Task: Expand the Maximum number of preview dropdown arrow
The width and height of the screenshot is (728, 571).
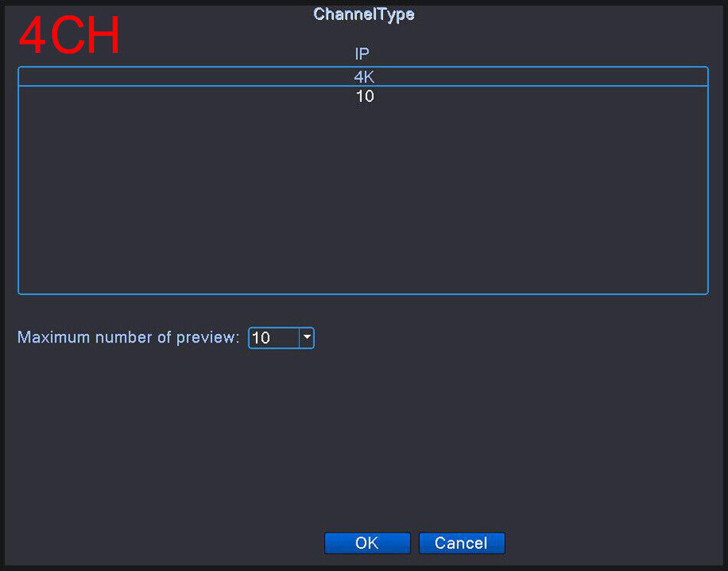Action: 307,337
